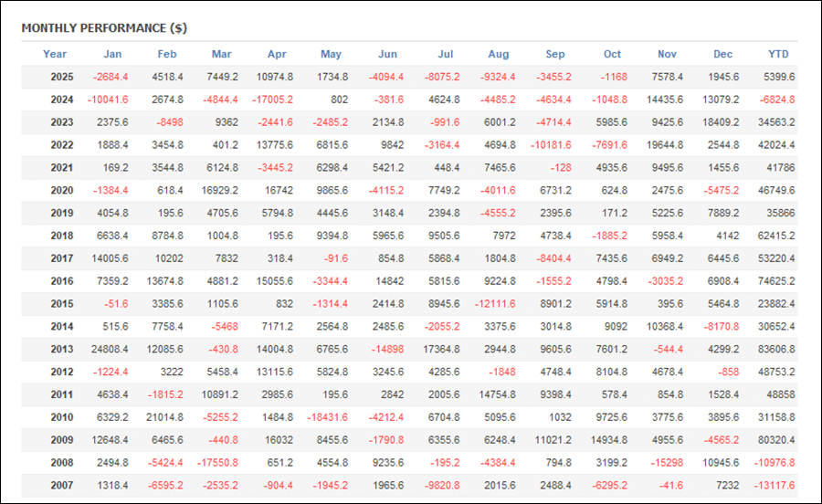
Task: Click the Jan column header
Action: coord(112,54)
